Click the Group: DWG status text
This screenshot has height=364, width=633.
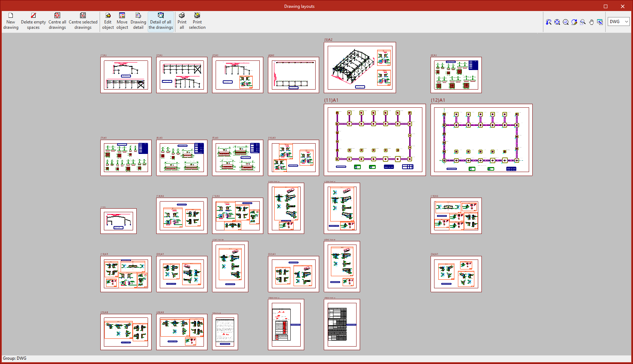[x=15, y=358]
